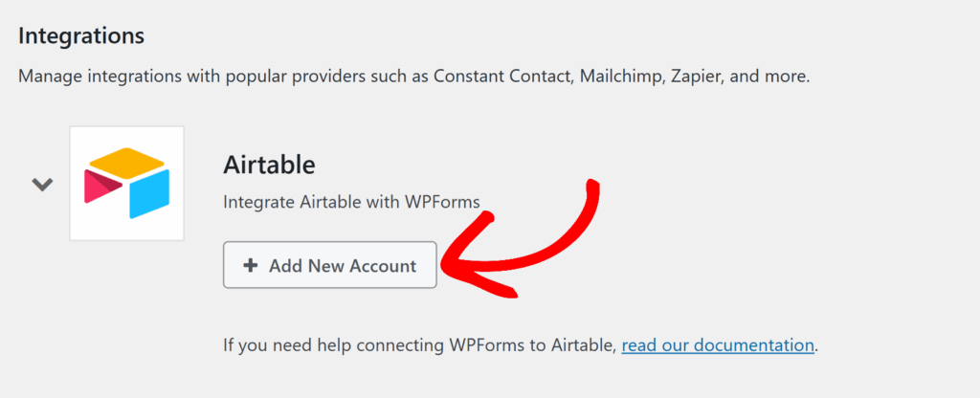The height and width of the screenshot is (398, 980).
Task: Click the blue right face of Airtable logo
Action: click(x=149, y=193)
